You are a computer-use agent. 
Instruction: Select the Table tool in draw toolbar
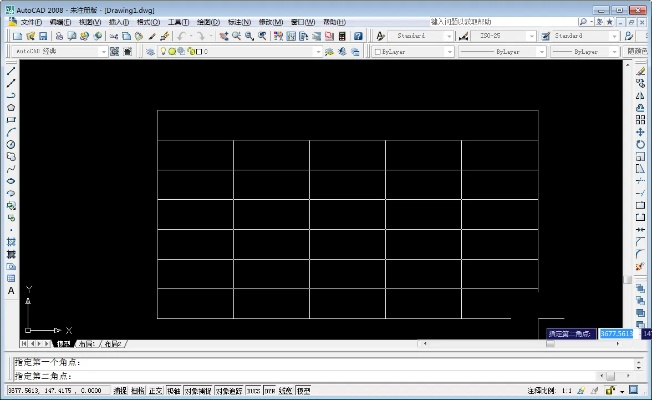point(11,279)
